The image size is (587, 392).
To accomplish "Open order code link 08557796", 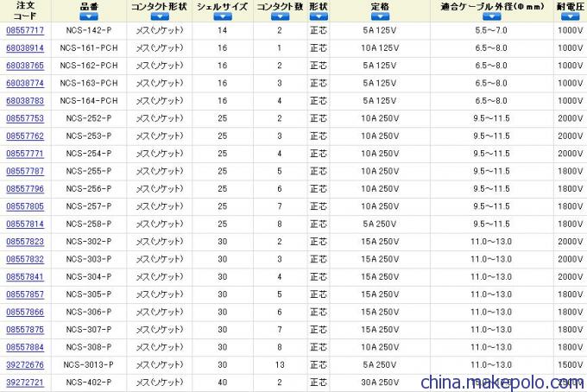I will pyautogui.click(x=25, y=189).
